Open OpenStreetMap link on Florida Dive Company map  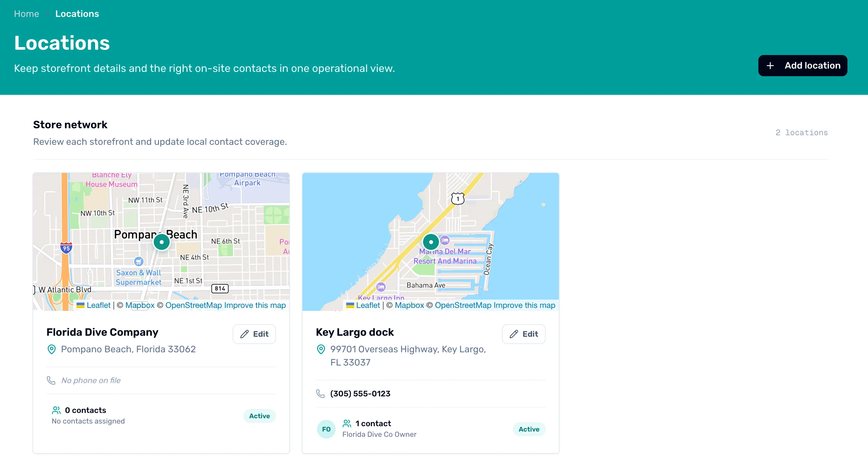coord(193,305)
